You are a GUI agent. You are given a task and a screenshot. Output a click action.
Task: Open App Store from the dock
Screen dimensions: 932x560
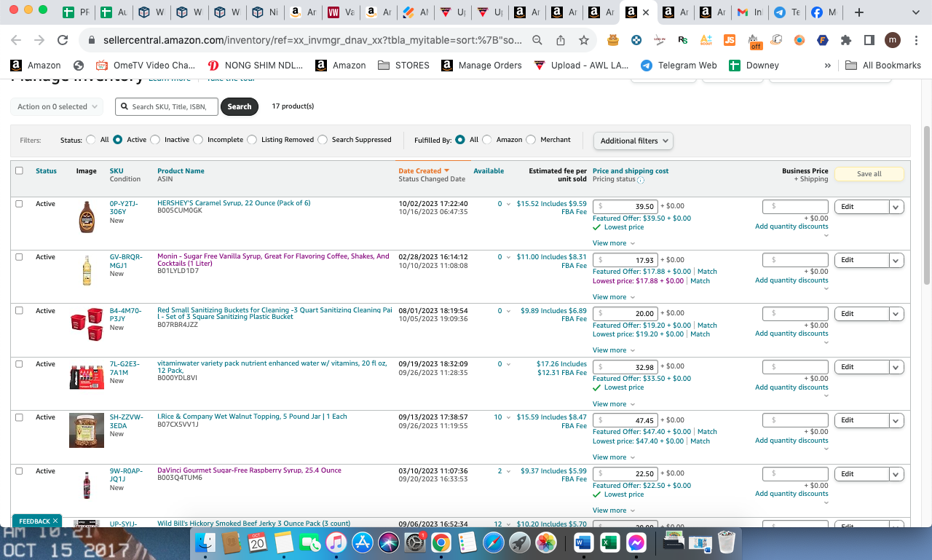[x=362, y=543]
